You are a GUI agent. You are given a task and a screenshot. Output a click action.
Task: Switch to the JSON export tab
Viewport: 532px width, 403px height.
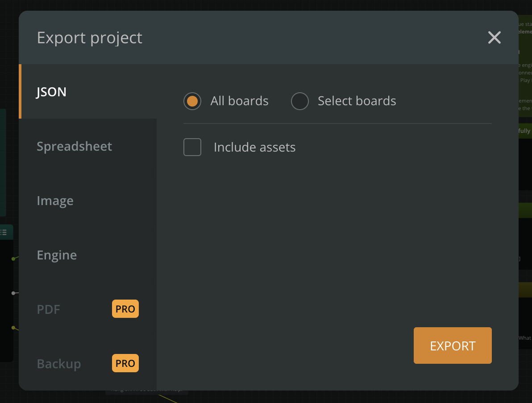tap(52, 92)
